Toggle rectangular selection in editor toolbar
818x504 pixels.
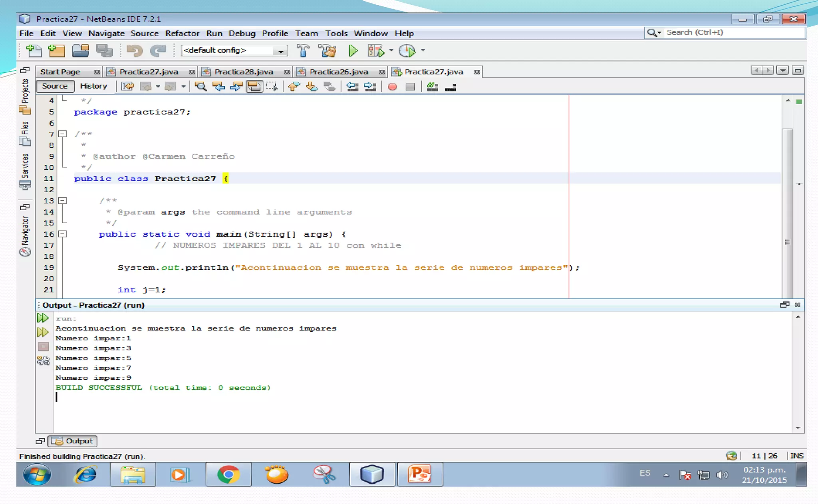272,86
